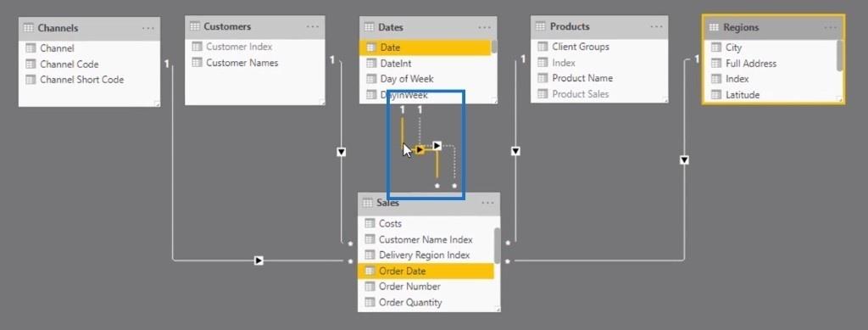
Task: Click the Regions table vertical scrollbar
Action: tap(840, 56)
